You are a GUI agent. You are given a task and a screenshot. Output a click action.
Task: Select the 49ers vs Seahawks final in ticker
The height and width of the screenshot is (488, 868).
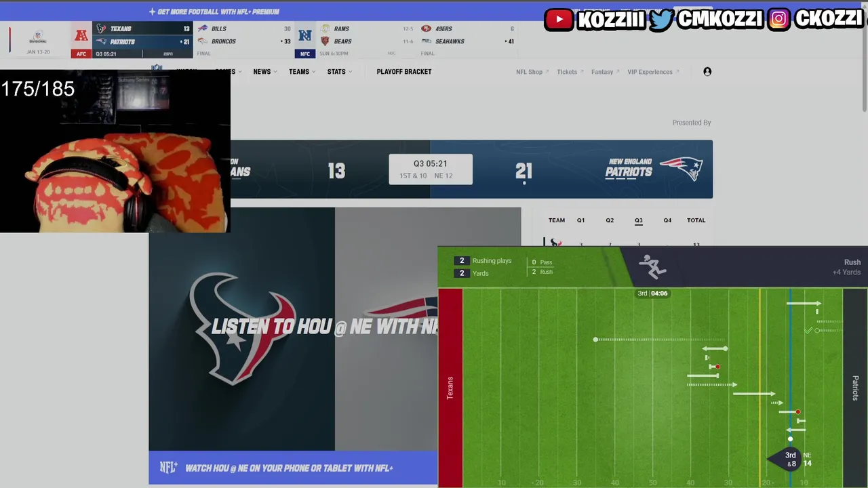tap(467, 39)
